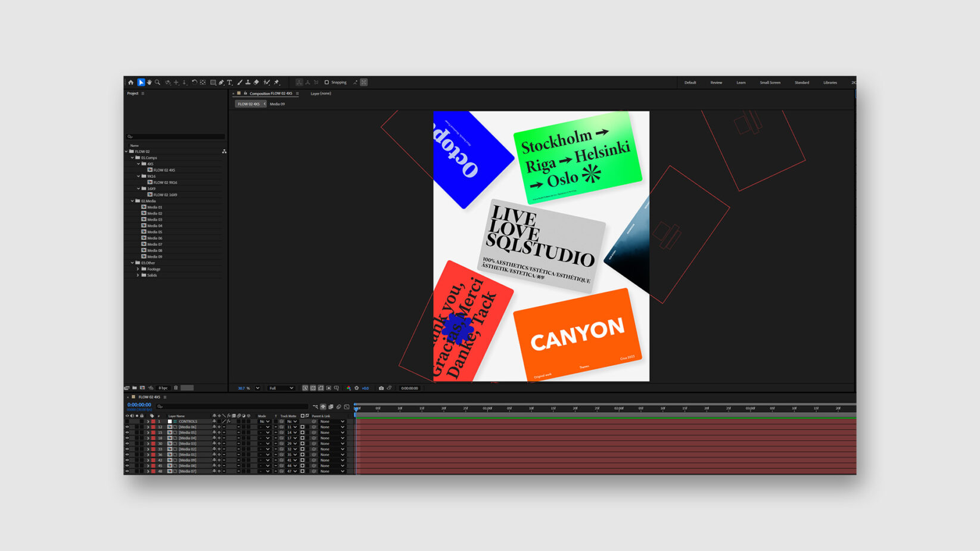Viewport: 980px width, 551px height.
Task: Click the timeline playhead marker
Action: (356, 409)
